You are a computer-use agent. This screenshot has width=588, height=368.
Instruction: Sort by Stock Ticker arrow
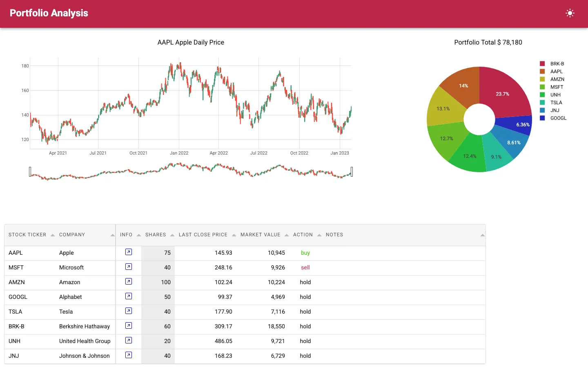(53, 235)
